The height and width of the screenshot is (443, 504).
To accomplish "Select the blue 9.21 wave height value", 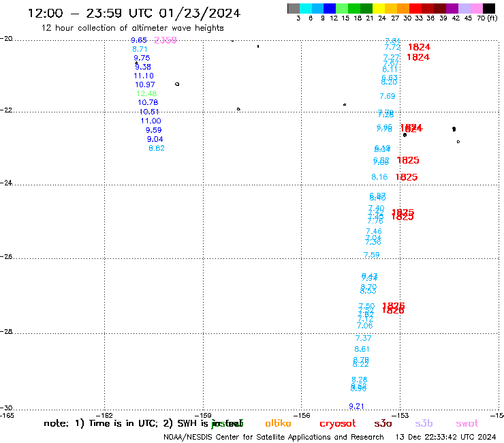I will [x=356, y=406].
